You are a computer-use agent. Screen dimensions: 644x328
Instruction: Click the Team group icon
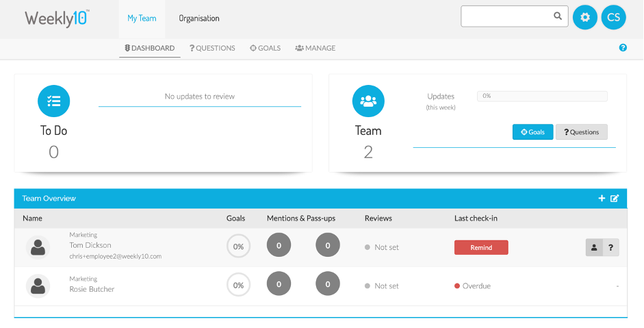pyautogui.click(x=368, y=101)
